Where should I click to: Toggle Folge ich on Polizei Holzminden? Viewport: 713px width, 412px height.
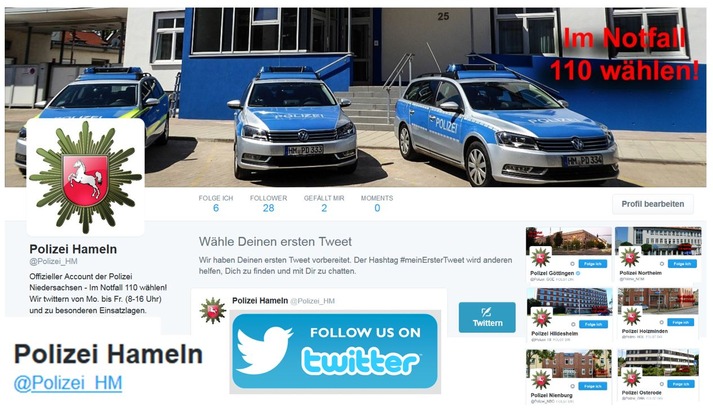click(681, 322)
